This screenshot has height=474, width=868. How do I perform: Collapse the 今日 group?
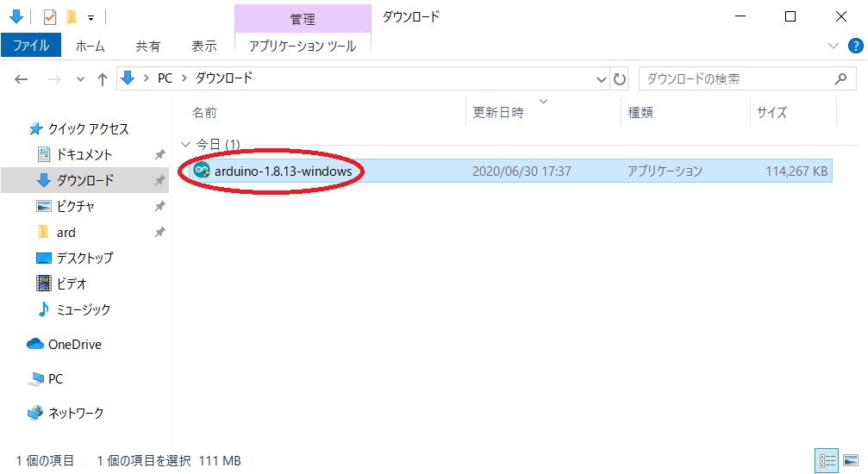(185, 145)
